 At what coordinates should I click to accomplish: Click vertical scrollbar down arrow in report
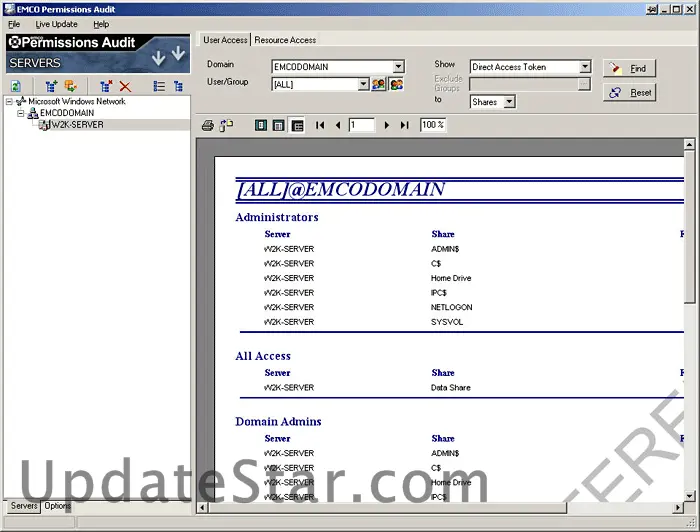pyautogui.click(x=689, y=495)
